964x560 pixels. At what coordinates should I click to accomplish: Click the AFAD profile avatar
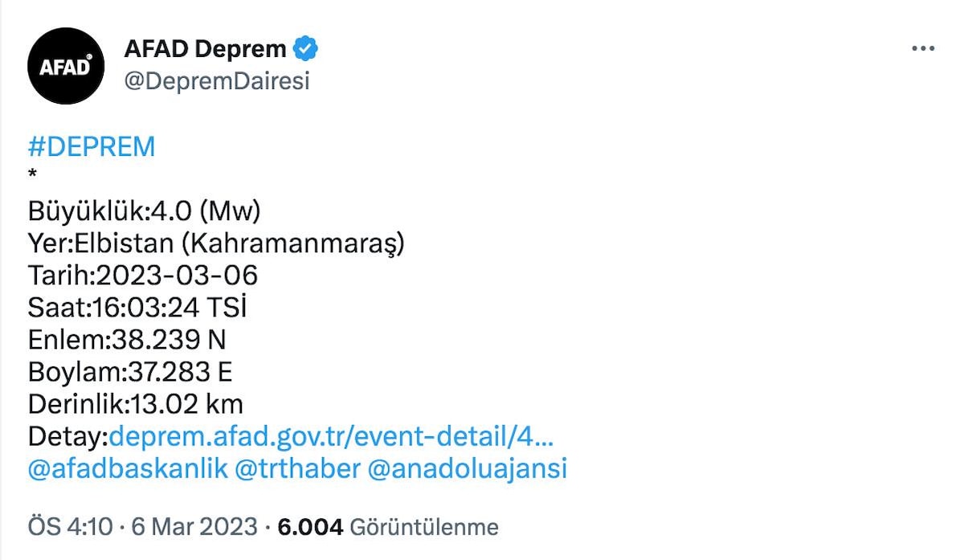point(66,66)
